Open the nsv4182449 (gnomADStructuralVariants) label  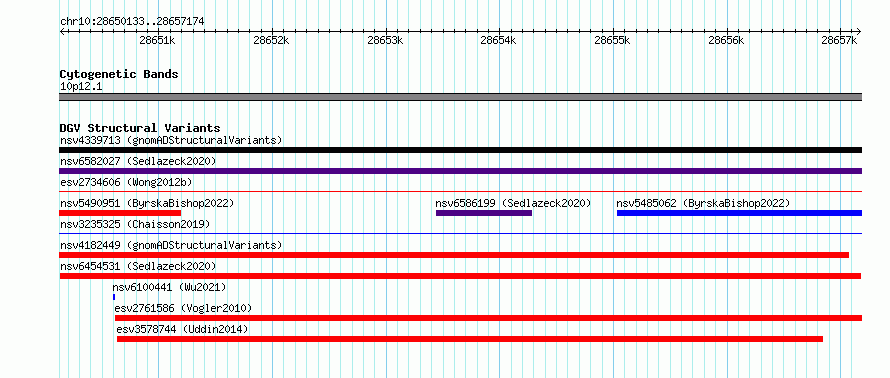pyautogui.click(x=171, y=245)
